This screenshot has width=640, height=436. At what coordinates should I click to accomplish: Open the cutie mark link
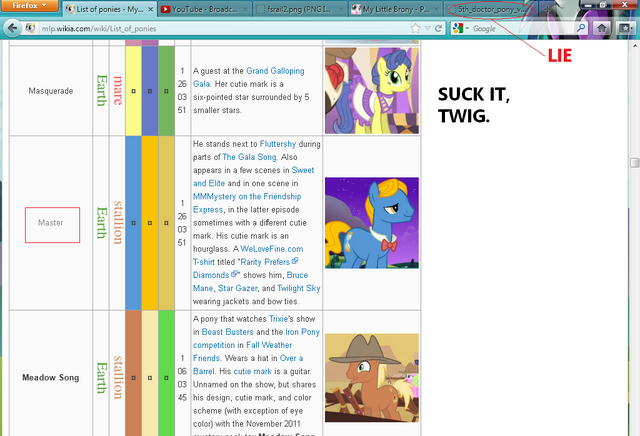pyautogui.click(x=252, y=371)
